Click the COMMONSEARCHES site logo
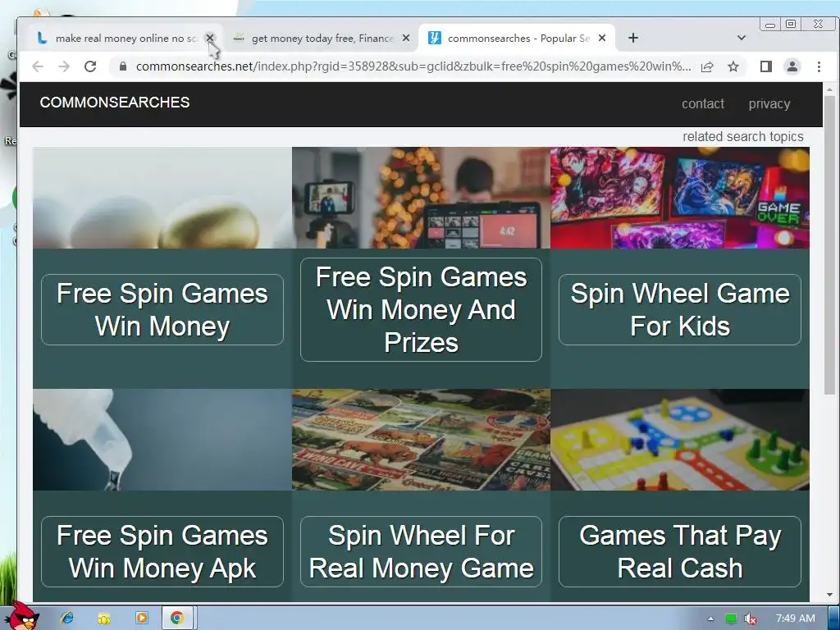Viewport: 840px width, 630px height. pyautogui.click(x=115, y=103)
